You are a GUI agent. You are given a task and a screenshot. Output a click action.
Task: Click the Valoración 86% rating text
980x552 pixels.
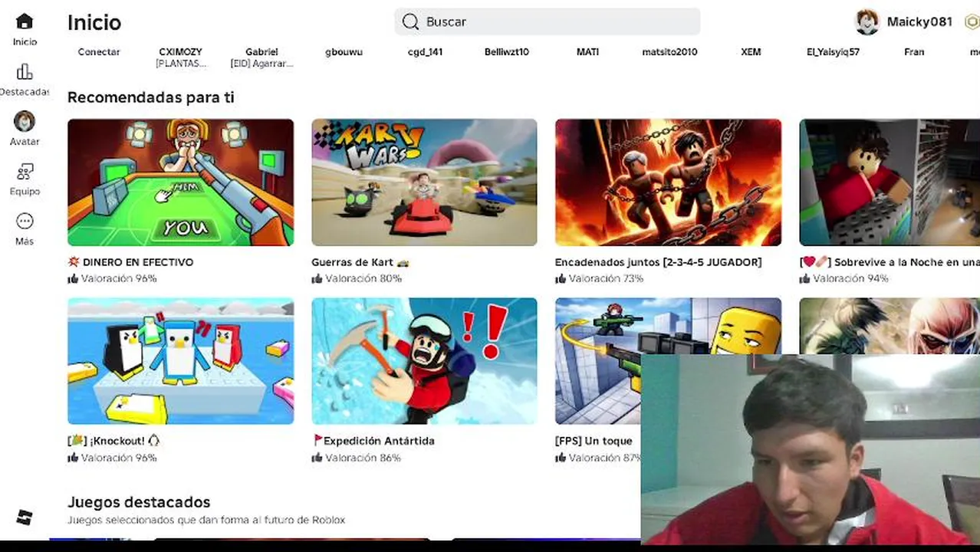coord(357,458)
